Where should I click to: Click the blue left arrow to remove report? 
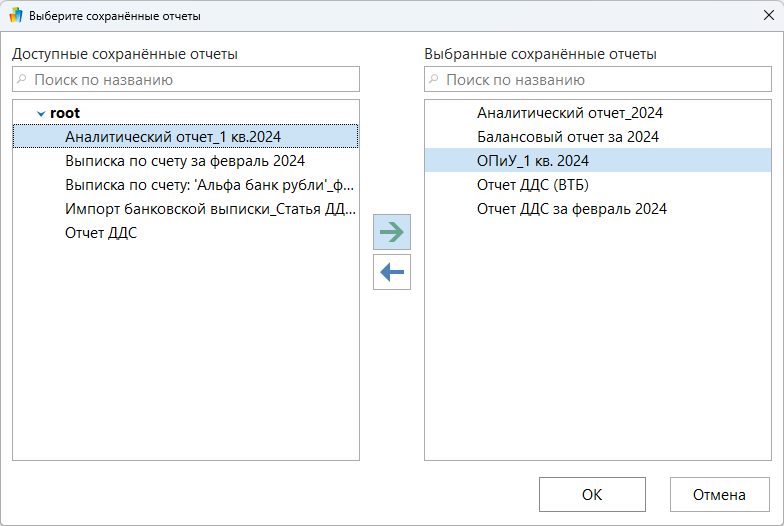tap(392, 272)
